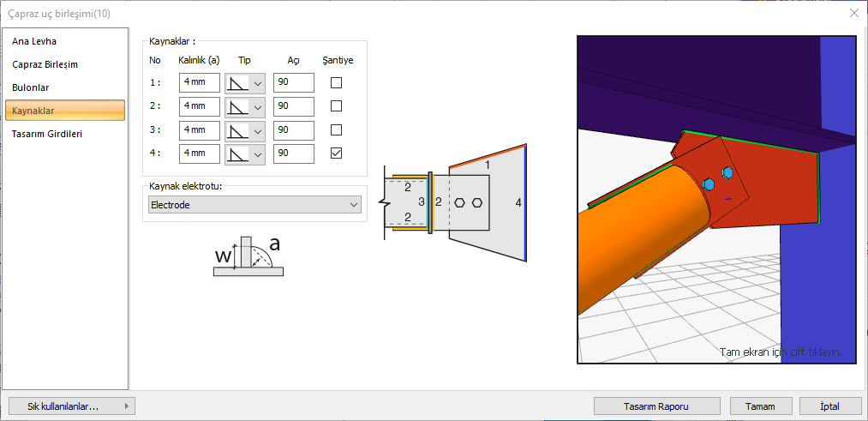The width and height of the screenshot is (868, 421).
Task: Close the Çapraz uç birleşimi dialog
Action: pyautogui.click(x=854, y=14)
